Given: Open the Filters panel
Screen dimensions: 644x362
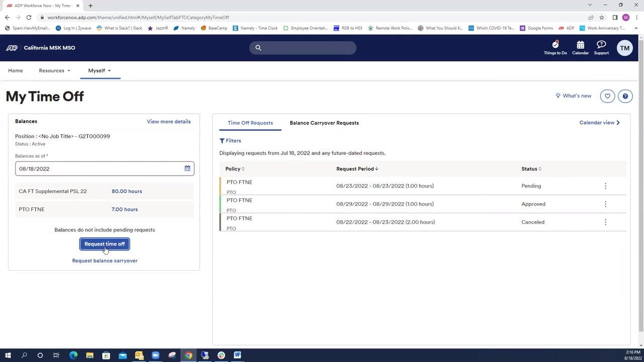Looking at the screenshot, I should pos(230,141).
